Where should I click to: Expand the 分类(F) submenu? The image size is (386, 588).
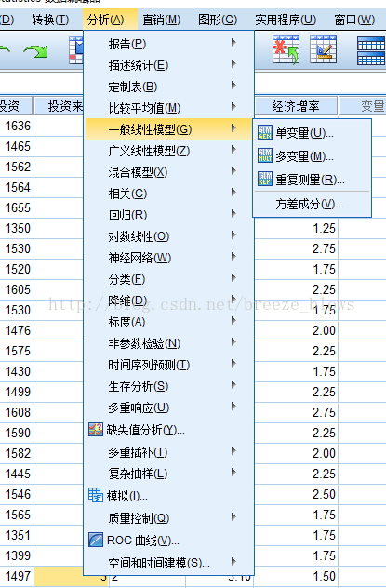coord(169,279)
